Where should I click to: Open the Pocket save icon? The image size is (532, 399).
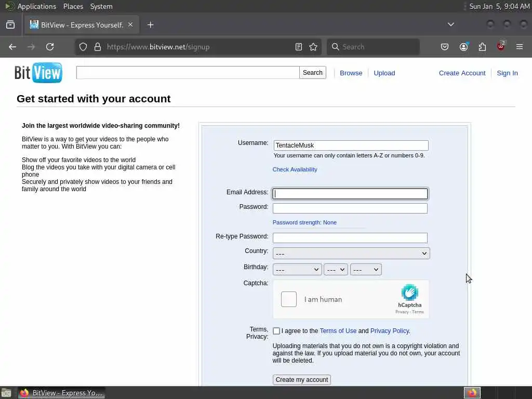tap(445, 47)
